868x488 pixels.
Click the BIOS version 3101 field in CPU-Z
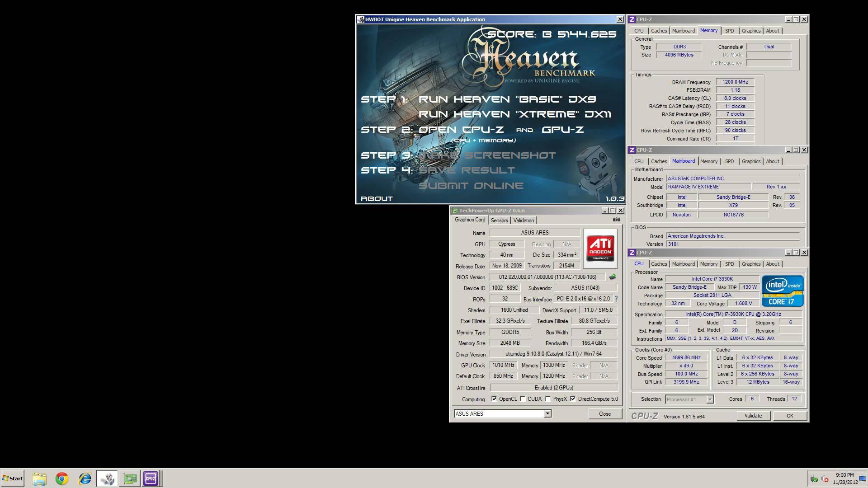pyautogui.click(x=733, y=244)
